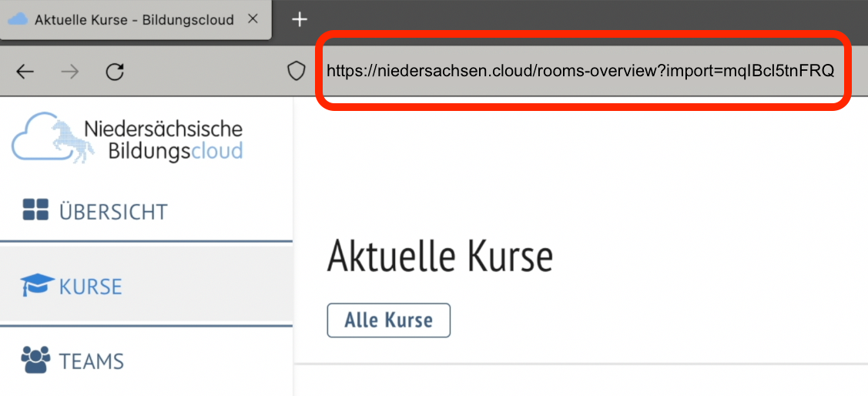Select the Aktuelle Kurse - Bildungscloud tab
This screenshot has height=396, width=868.
click(134, 20)
